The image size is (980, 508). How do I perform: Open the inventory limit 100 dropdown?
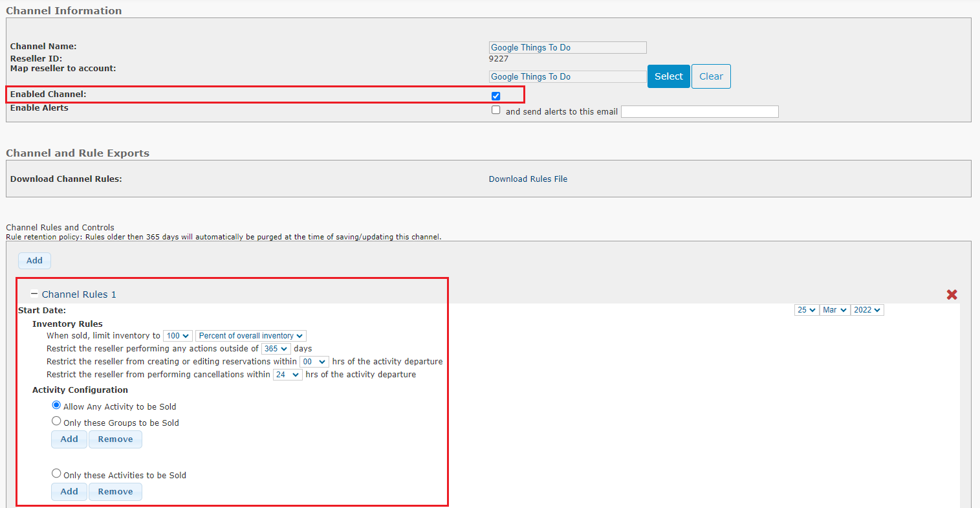click(177, 335)
